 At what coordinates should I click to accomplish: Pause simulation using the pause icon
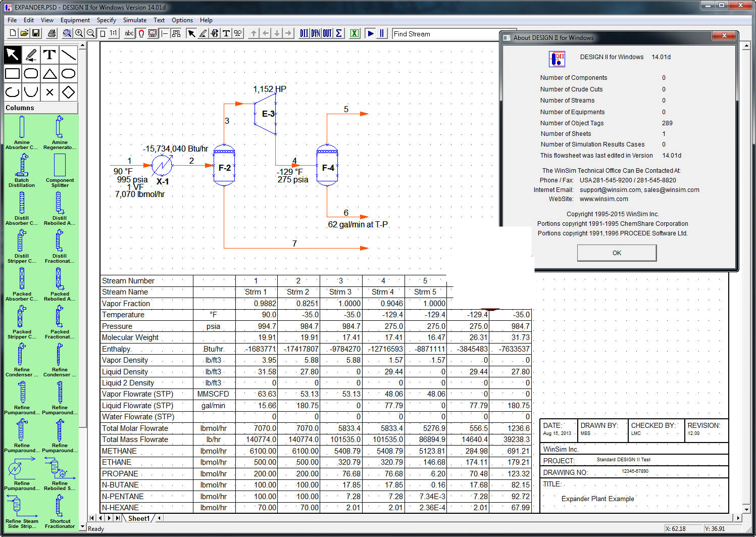tap(382, 33)
